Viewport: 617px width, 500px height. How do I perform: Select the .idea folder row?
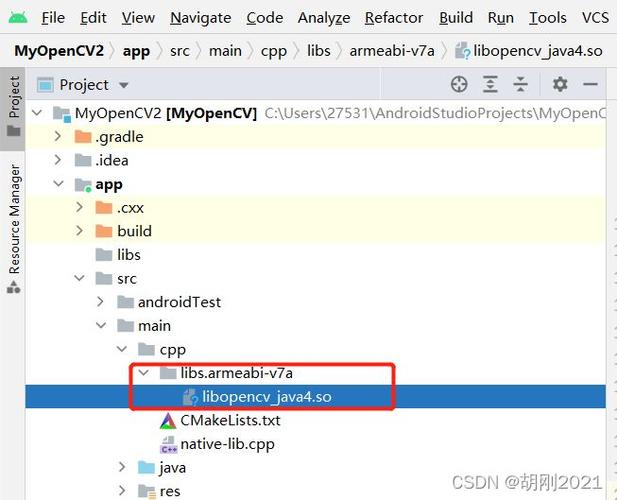point(316,160)
